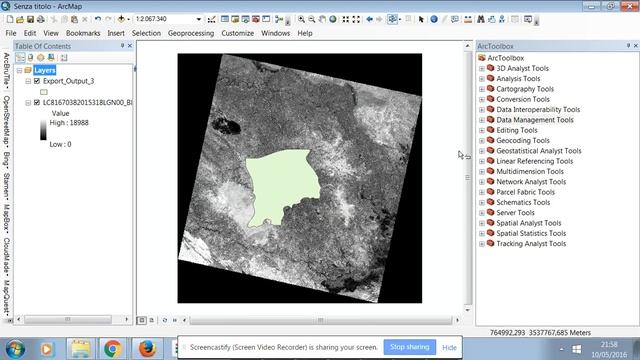Open Table Of Contents options icon
Viewport: 640px width, 360px height.
tap(64, 58)
